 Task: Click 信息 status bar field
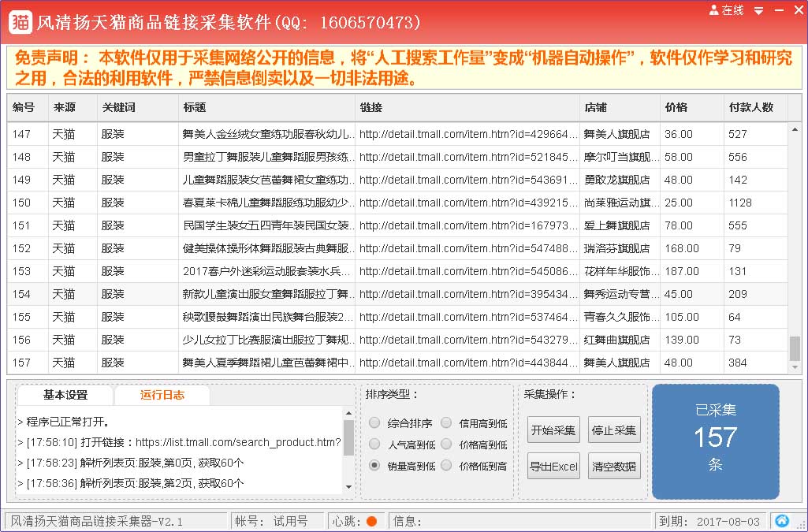click(520, 521)
